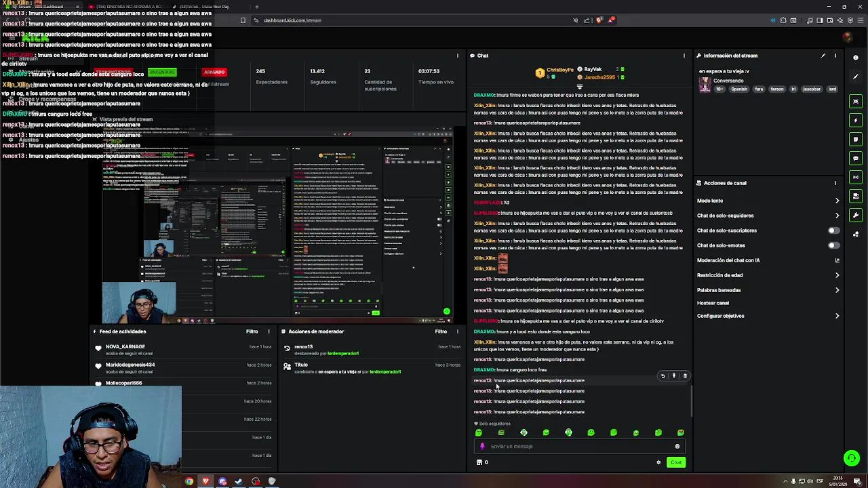Click the shop icon below chat

[479, 462]
